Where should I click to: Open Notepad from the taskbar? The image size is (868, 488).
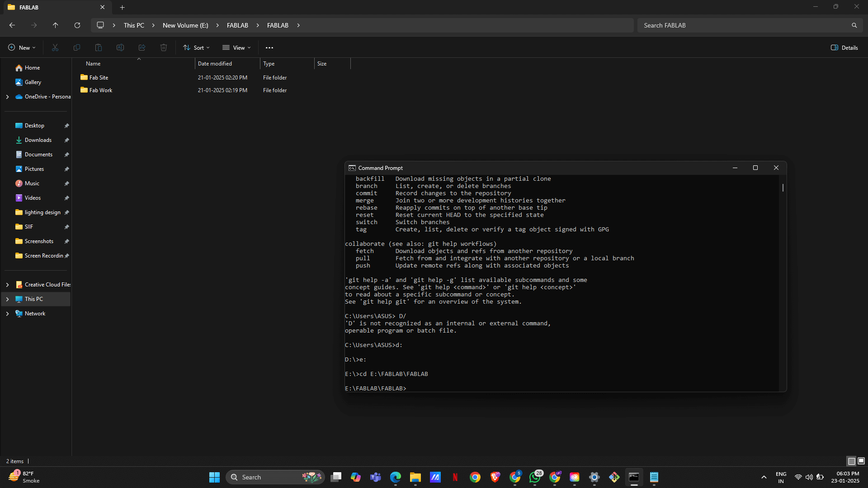[x=654, y=477]
